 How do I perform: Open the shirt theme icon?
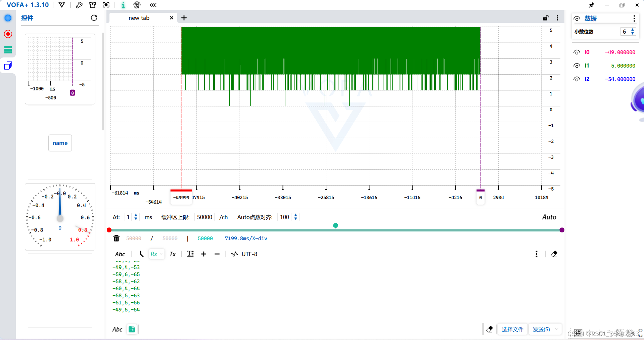93,5
